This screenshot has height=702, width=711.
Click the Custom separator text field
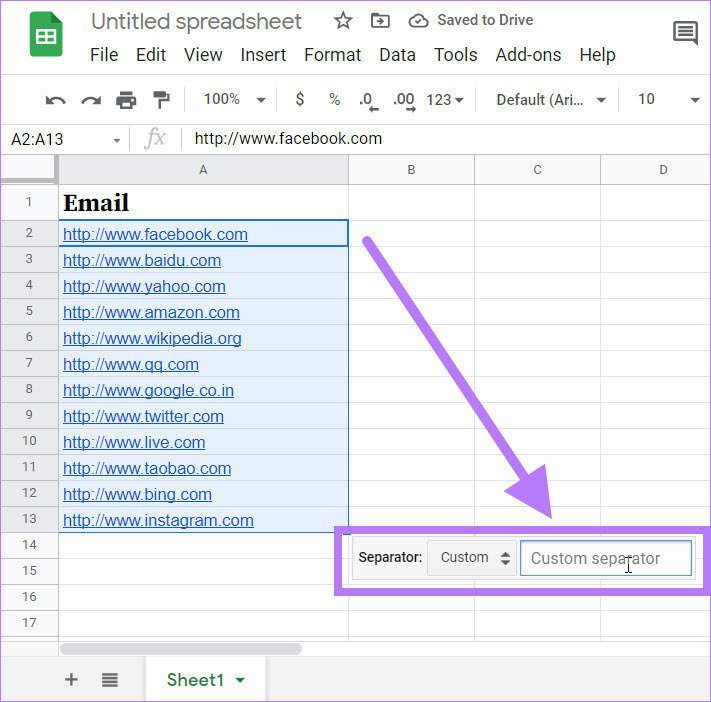pyautogui.click(x=606, y=558)
